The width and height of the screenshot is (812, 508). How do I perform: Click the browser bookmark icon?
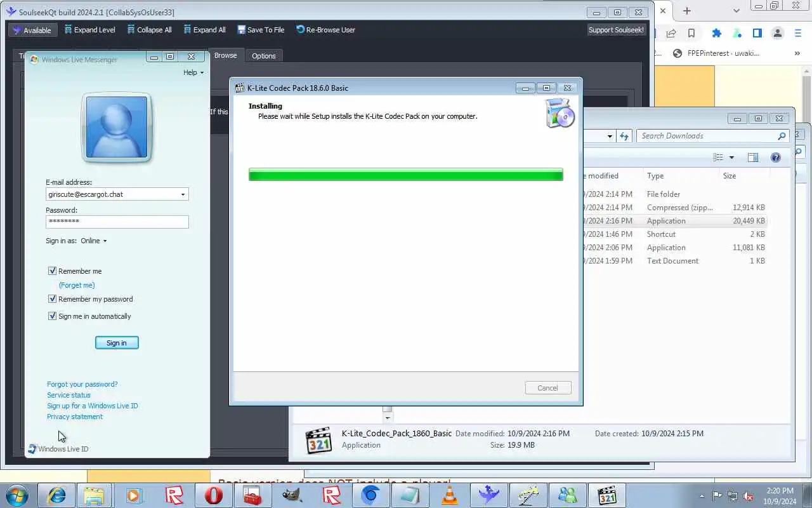click(x=691, y=33)
